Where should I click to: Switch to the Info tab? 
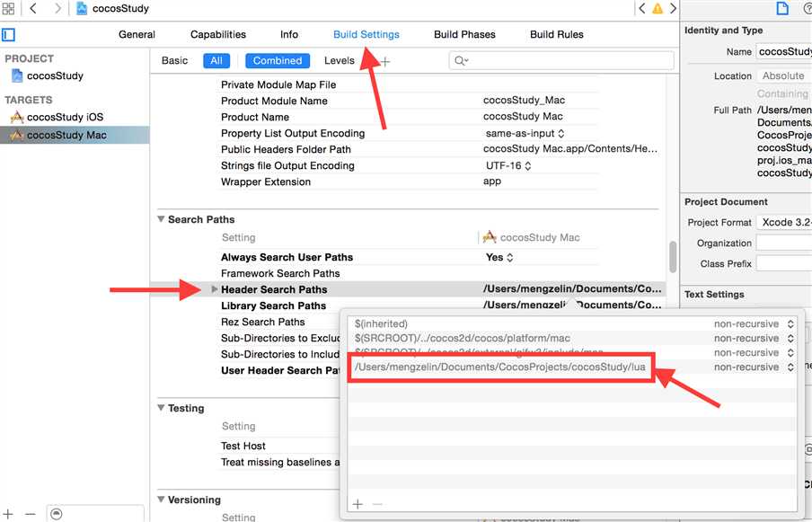click(x=289, y=35)
